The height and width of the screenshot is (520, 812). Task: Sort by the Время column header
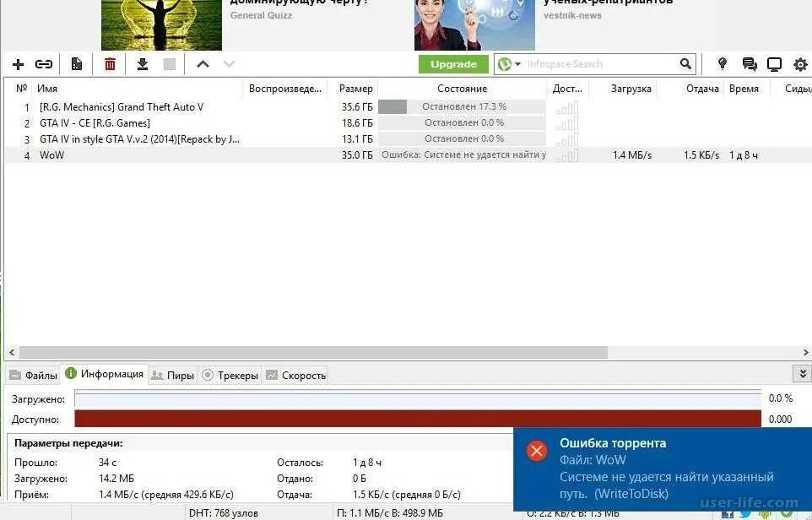(744, 89)
